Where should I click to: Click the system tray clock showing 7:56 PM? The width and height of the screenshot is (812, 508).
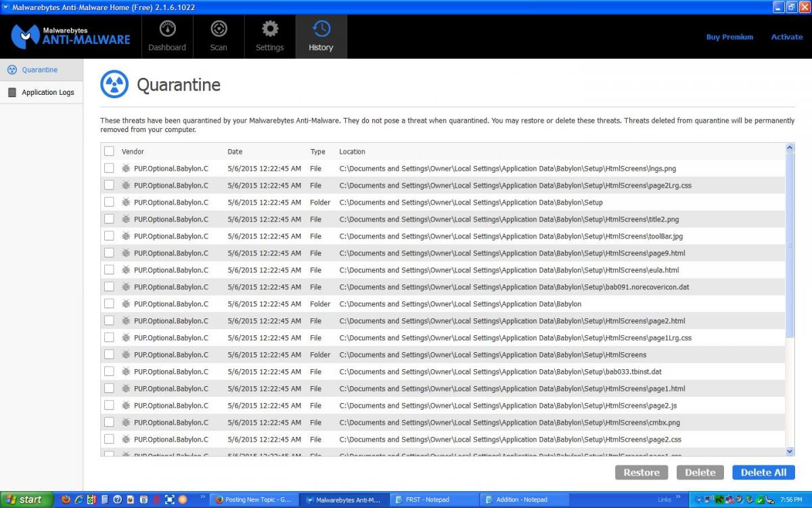(x=791, y=500)
